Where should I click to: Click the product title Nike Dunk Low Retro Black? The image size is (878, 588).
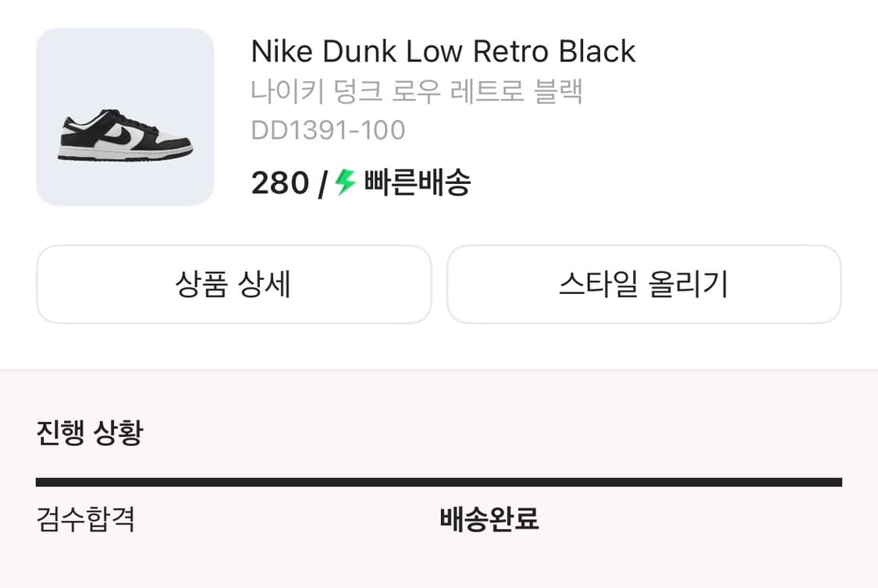[x=443, y=51]
